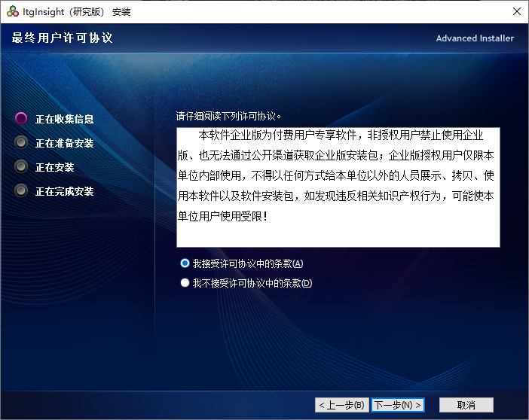Click the Advanced Installer label
The width and height of the screenshot is (529, 420).
pyautogui.click(x=475, y=38)
